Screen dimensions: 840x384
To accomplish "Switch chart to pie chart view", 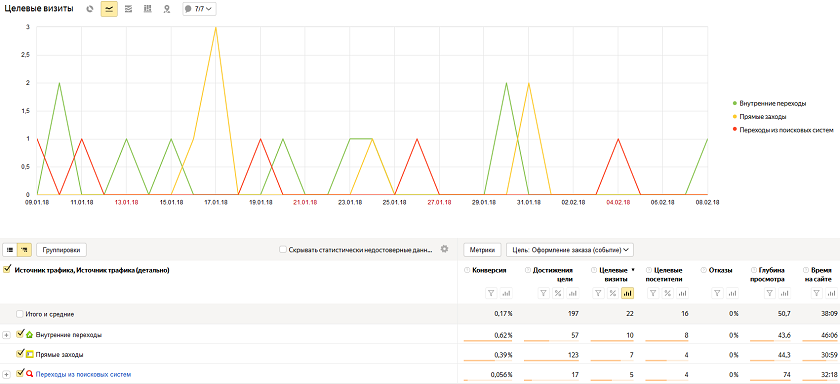I will 90,9.
